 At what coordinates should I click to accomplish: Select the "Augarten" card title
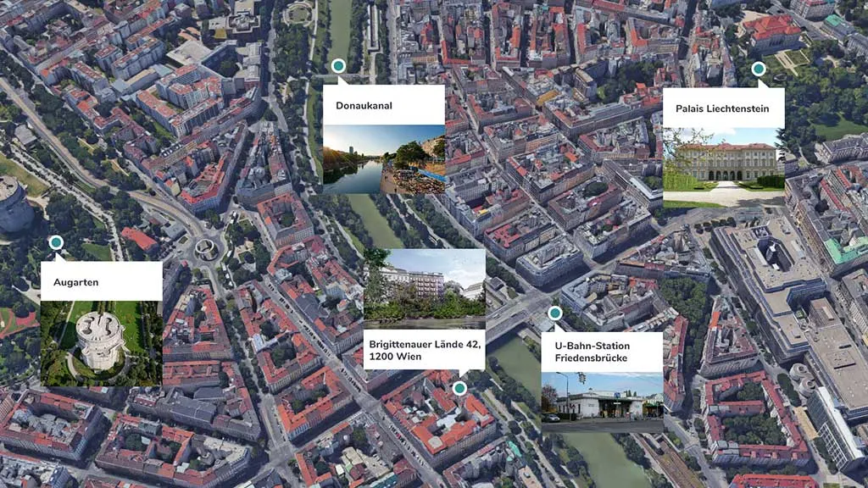click(x=76, y=281)
